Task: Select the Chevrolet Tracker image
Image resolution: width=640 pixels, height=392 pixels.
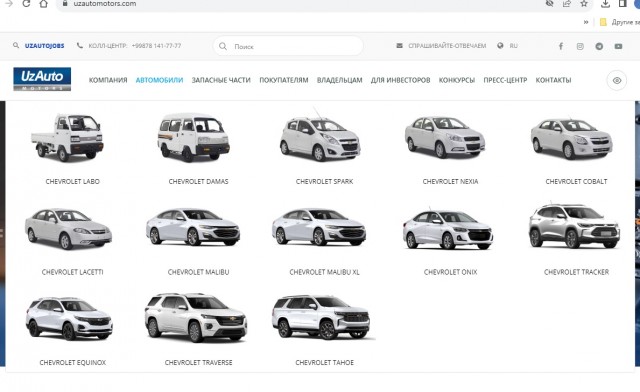Action: click(574, 226)
